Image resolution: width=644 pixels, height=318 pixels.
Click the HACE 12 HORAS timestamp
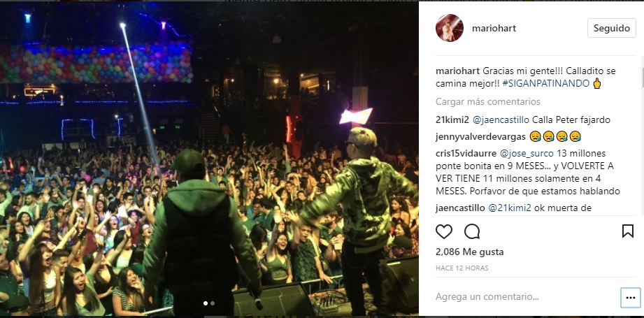(462, 268)
